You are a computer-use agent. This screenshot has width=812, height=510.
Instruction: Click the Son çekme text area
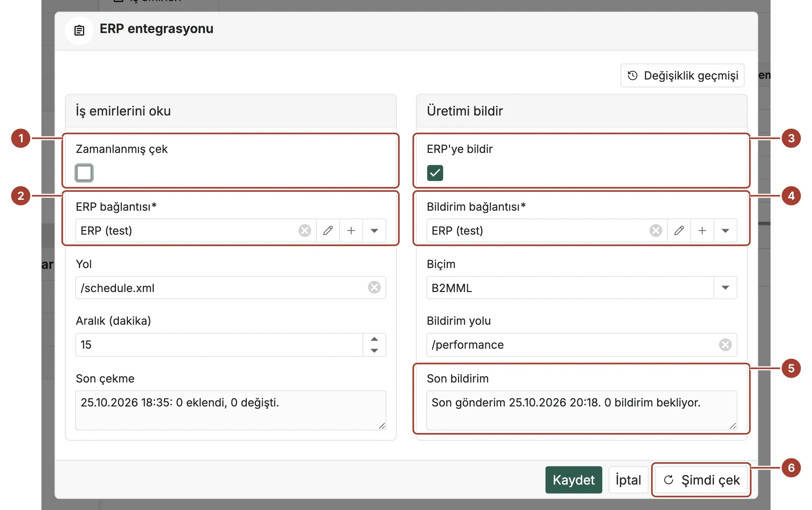click(x=231, y=410)
